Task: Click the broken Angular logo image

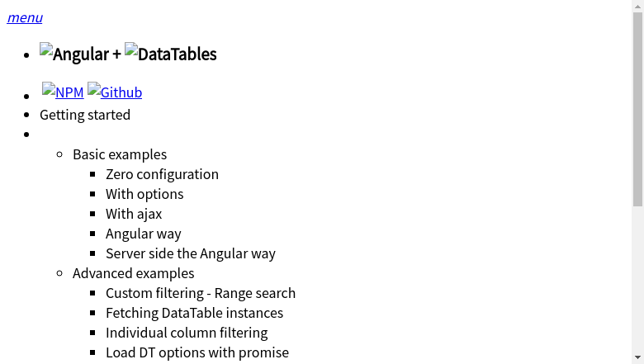Action: pos(46,50)
